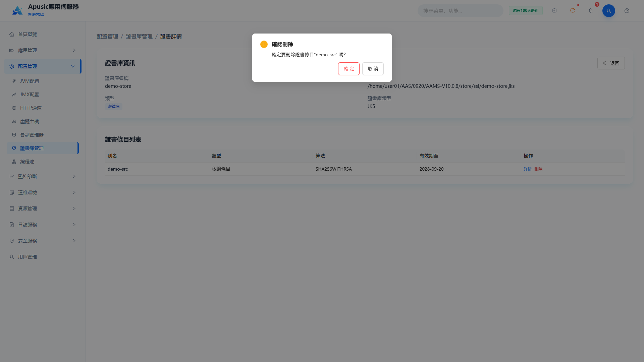644x362 pixels.
Task: Open the notification bell icon
Action: [591, 11]
